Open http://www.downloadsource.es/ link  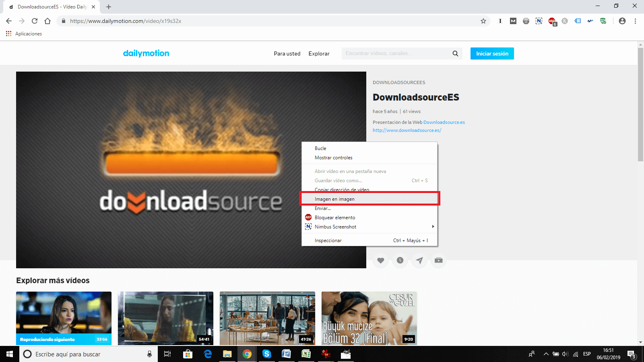[x=407, y=130]
